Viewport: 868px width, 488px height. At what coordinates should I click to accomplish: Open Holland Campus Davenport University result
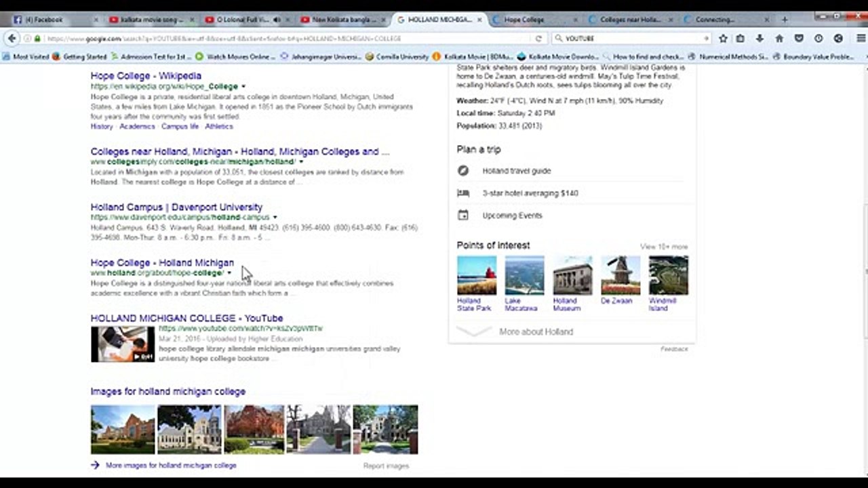[x=176, y=207]
